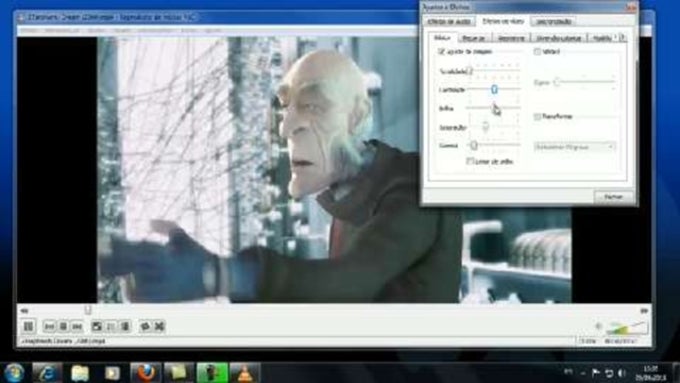Click the faster playback arrow right of seek bar
The image size is (680, 383).
coord(644,311)
